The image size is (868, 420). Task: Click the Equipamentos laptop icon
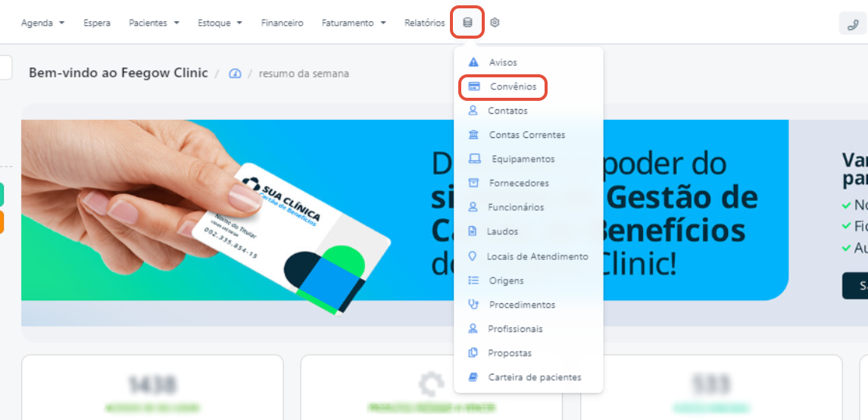[474, 159]
